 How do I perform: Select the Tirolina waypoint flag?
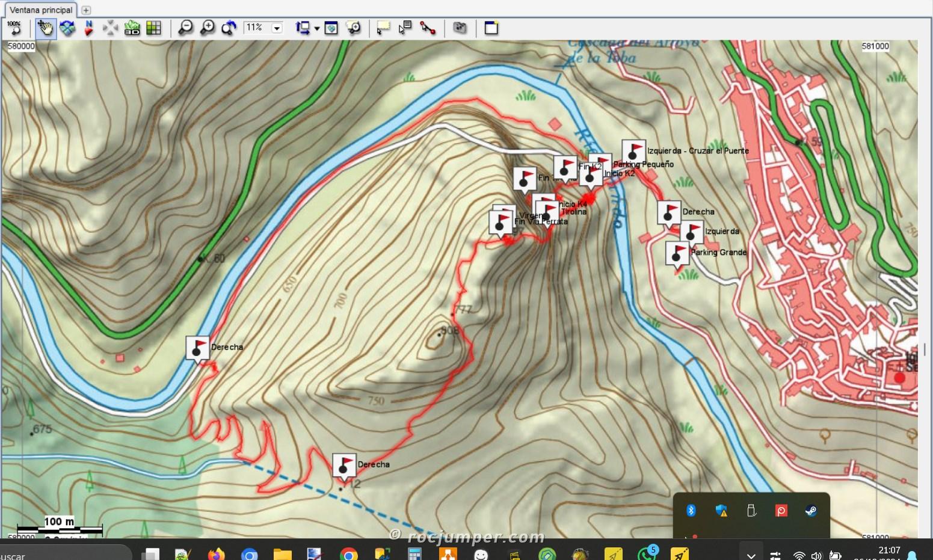(547, 214)
